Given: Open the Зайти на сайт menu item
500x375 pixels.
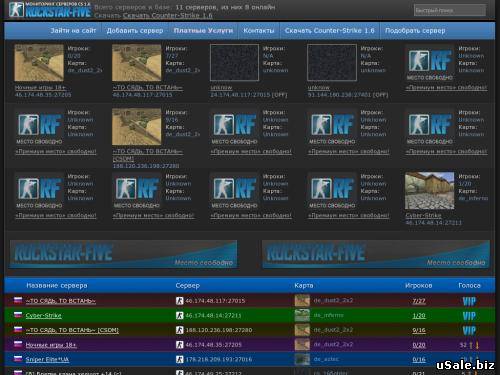Looking at the screenshot, I should coord(73,31).
